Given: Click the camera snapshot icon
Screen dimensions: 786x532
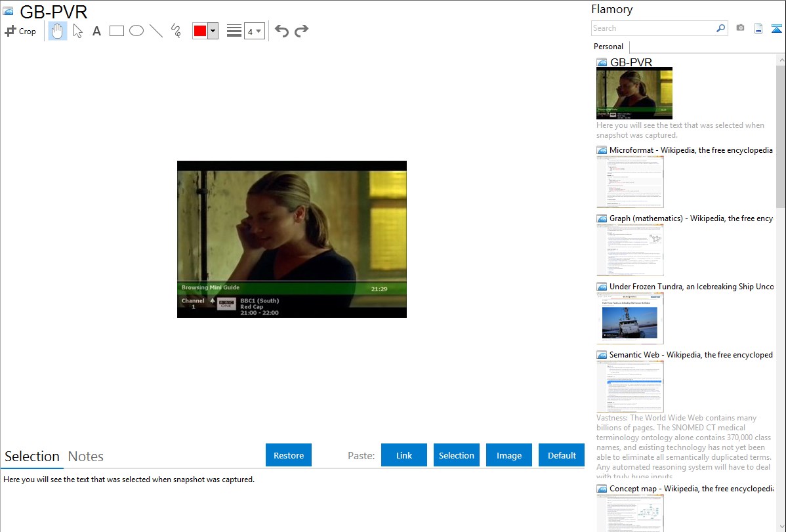Looking at the screenshot, I should (x=740, y=28).
